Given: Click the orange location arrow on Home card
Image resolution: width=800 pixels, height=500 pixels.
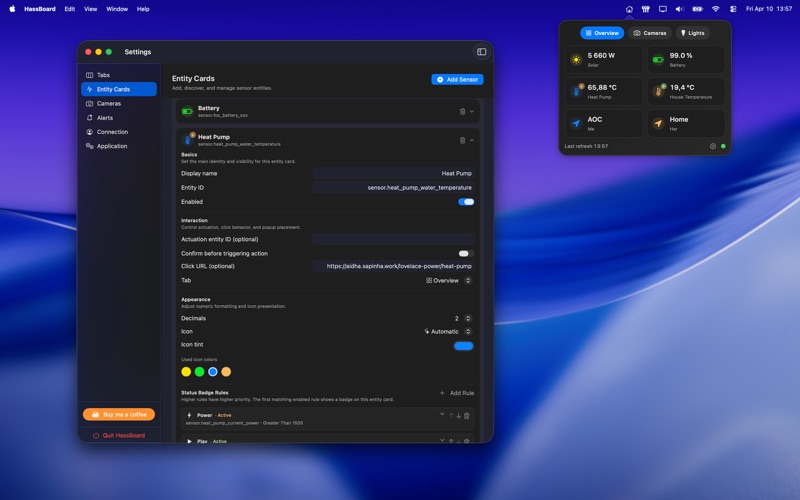Looking at the screenshot, I should 658,123.
